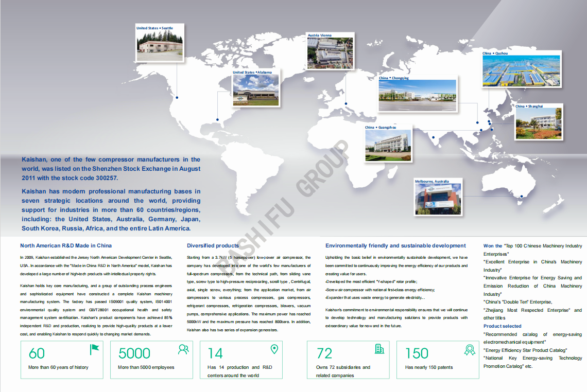
Task: Open the United States Alabama building photo
Action: coord(256,90)
